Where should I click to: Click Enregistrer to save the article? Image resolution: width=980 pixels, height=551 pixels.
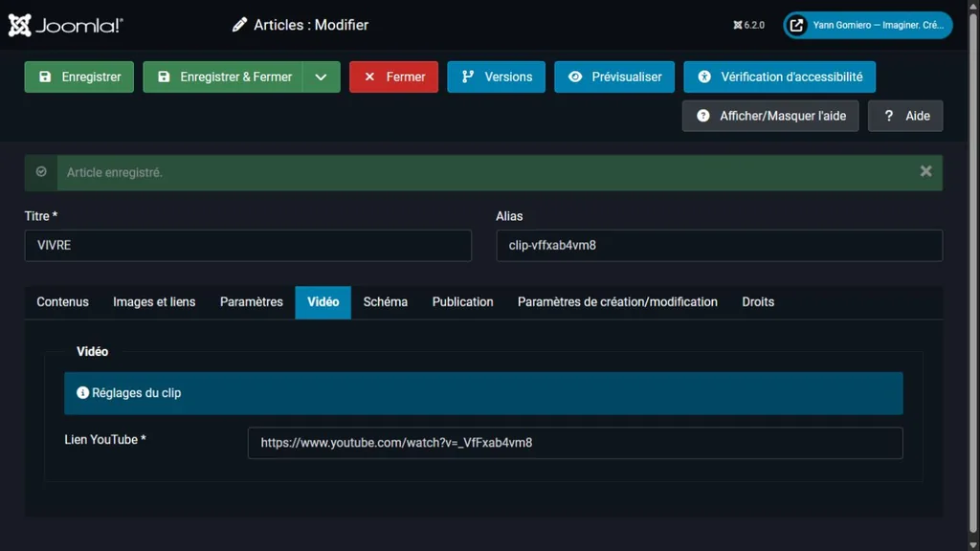[79, 77]
